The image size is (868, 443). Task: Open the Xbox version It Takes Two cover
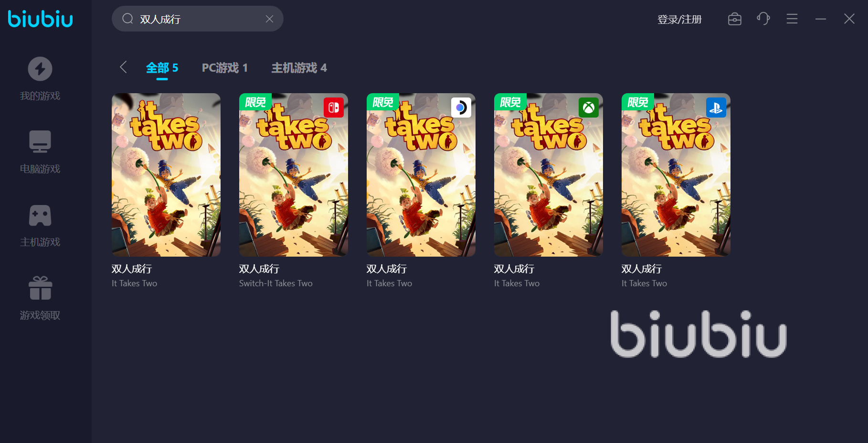click(x=549, y=175)
